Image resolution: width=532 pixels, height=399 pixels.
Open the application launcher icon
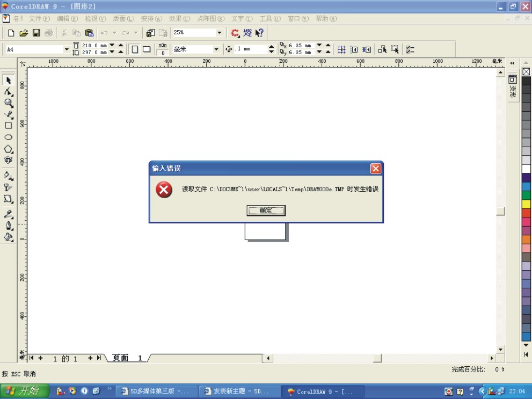pos(235,33)
